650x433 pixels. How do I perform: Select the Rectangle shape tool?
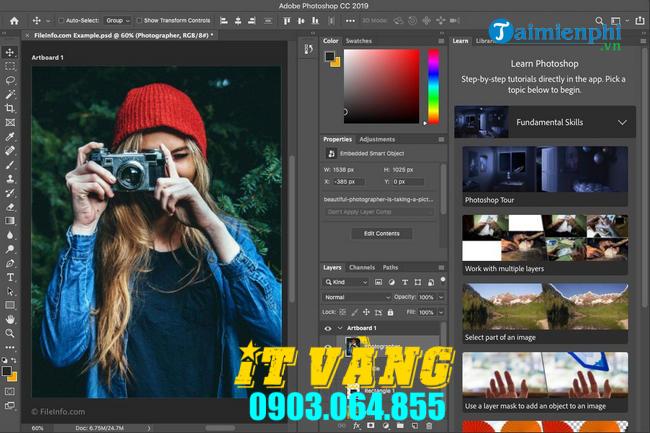[10, 305]
